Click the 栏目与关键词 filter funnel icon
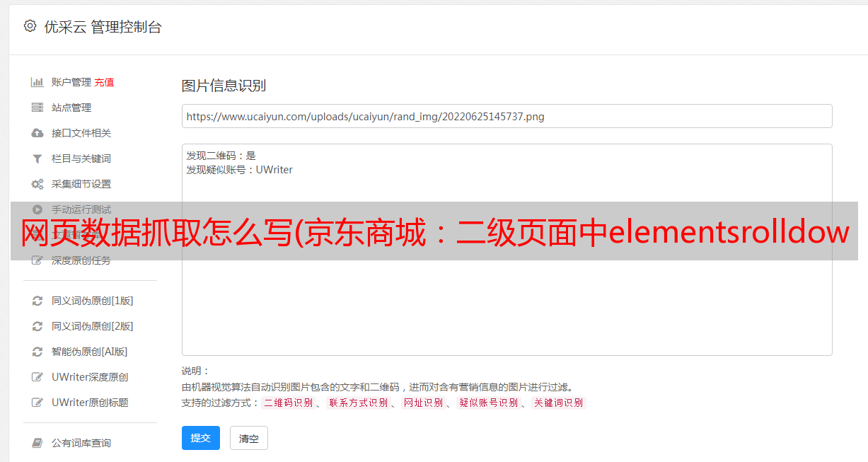The image size is (868, 462). coord(37,158)
